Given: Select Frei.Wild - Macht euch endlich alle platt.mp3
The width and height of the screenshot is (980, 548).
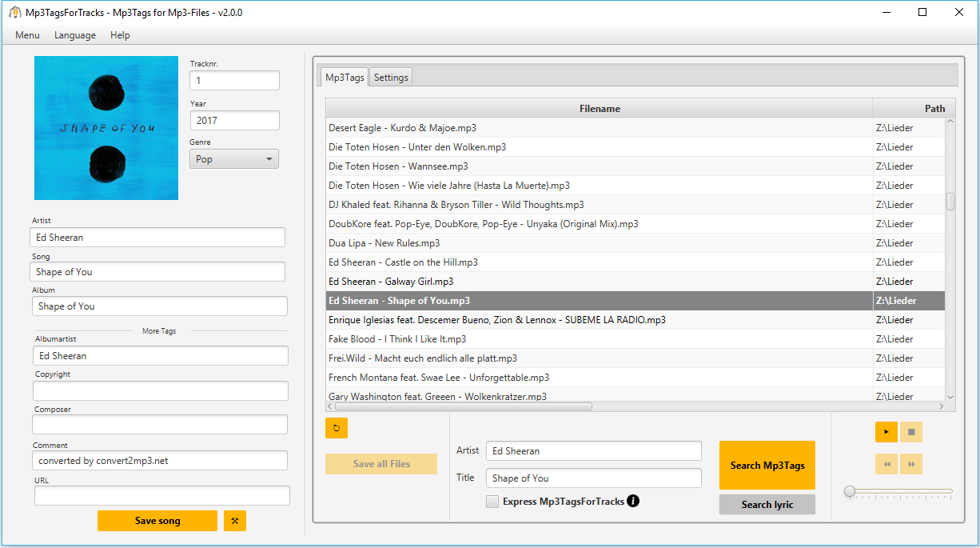Looking at the screenshot, I should pos(635,358).
